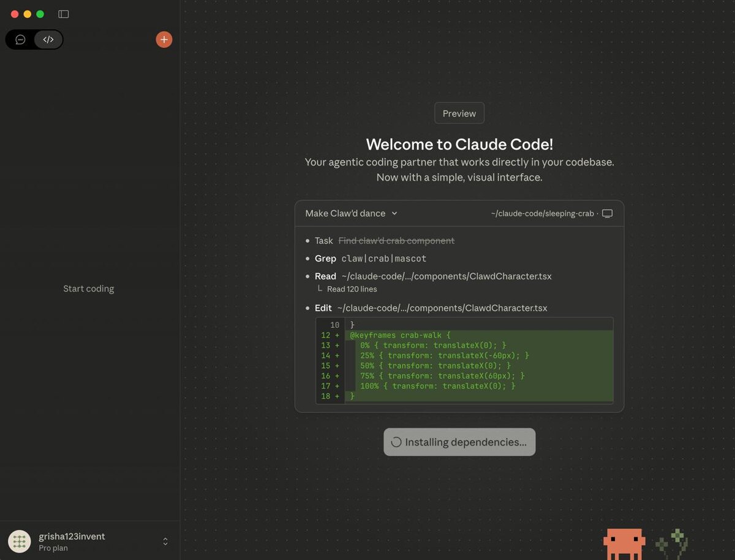735x560 pixels.
Task: Click the Installing dependencies button
Action: pyautogui.click(x=459, y=442)
